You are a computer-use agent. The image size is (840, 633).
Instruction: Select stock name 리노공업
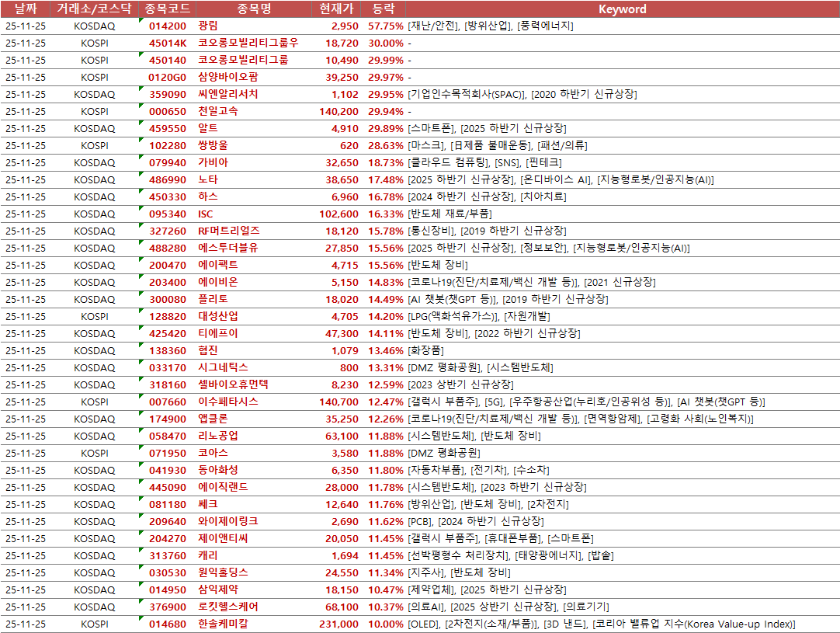[218, 436]
